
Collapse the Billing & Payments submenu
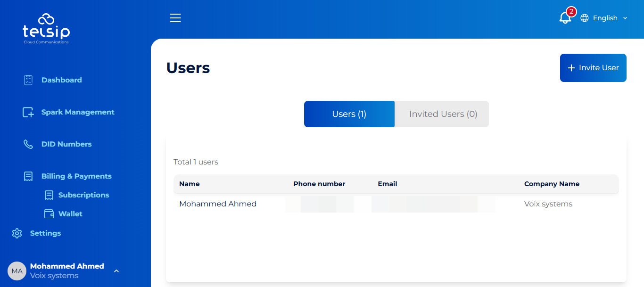click(76, 176)
